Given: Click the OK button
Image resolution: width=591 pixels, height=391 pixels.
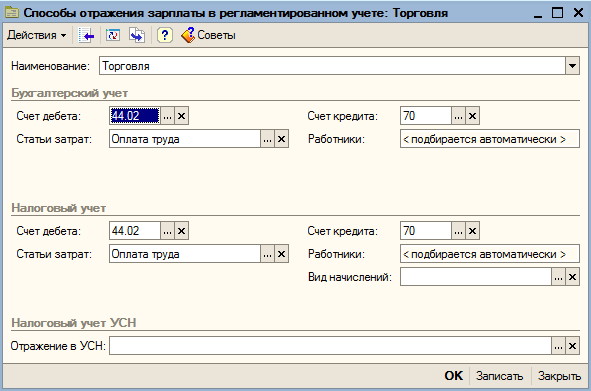Looking at the screenshot, I should tap(453, 376).
